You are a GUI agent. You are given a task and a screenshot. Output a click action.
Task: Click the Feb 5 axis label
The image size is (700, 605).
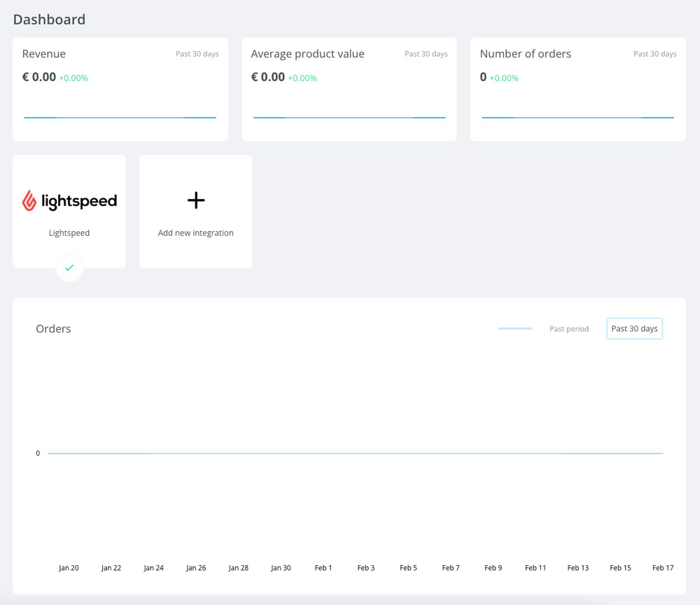[409, 567]
